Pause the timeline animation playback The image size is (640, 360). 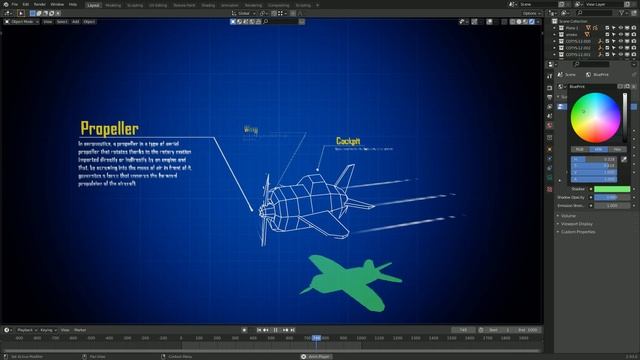coord(276,330)
